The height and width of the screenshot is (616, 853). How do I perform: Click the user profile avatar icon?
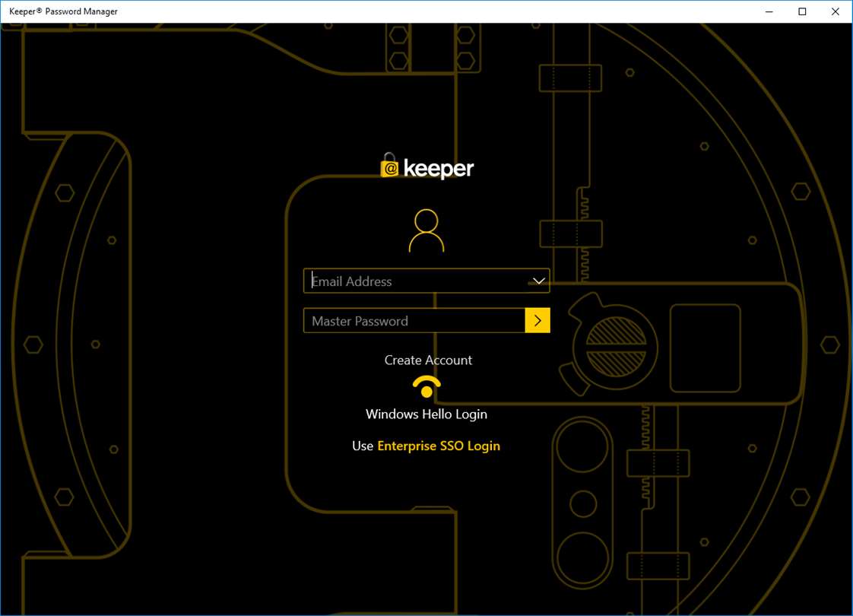pos(426,230)
